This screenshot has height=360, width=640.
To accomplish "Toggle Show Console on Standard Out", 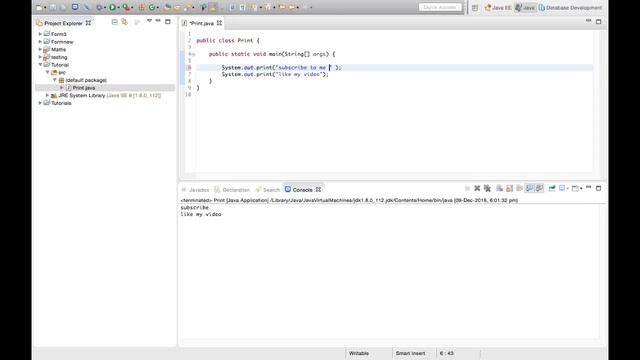I will point(529,188).
